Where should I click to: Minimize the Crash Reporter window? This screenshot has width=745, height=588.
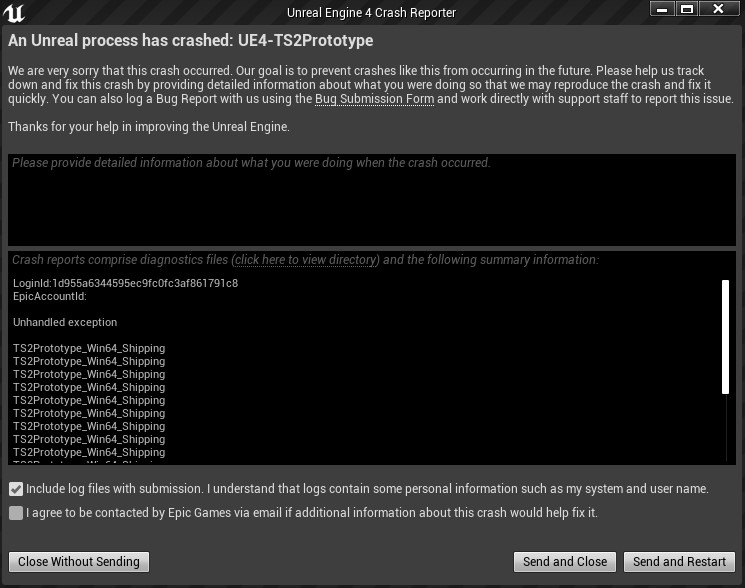click(x=662, y=9)
